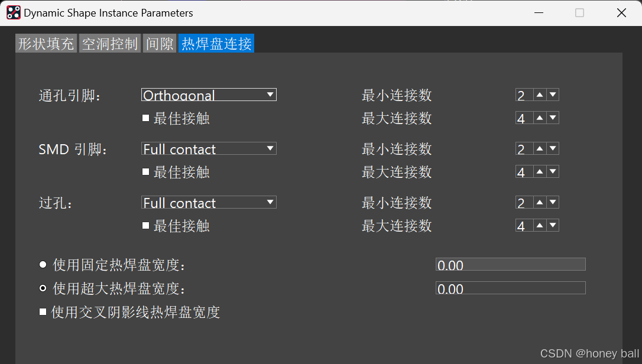The image size is (642, 364).
Task: Increase 通孔引脚 最小连接数 with up arrow
Action: tap(540, 95)
